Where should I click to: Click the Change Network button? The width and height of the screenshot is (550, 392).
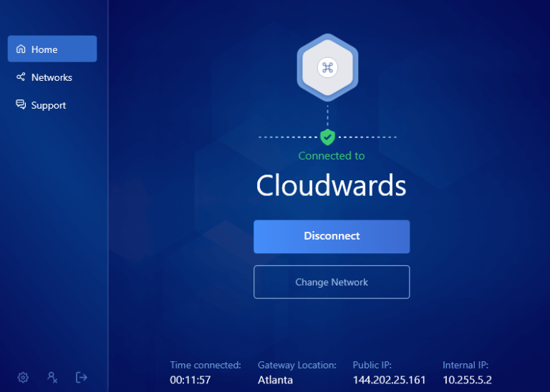tap(332, 282)
